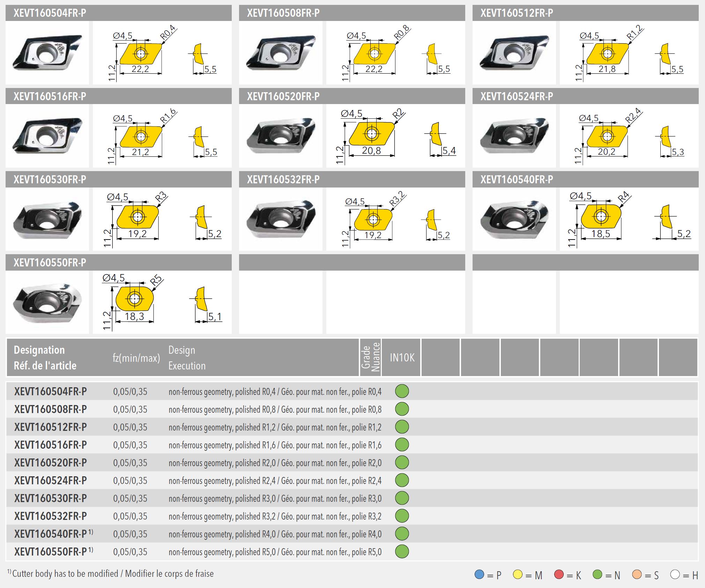Click the green dot for XEVT160504FR-P

402,391
